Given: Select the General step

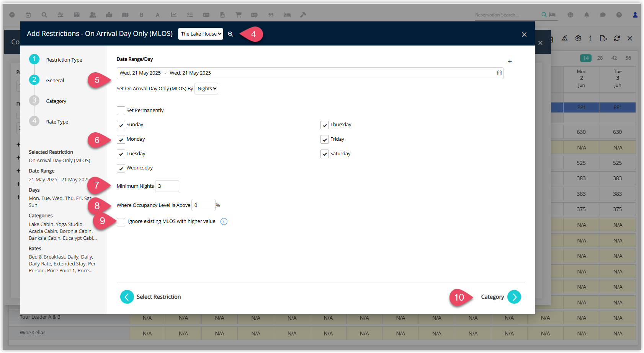Looking at the screenshot, I should (47, 80).
